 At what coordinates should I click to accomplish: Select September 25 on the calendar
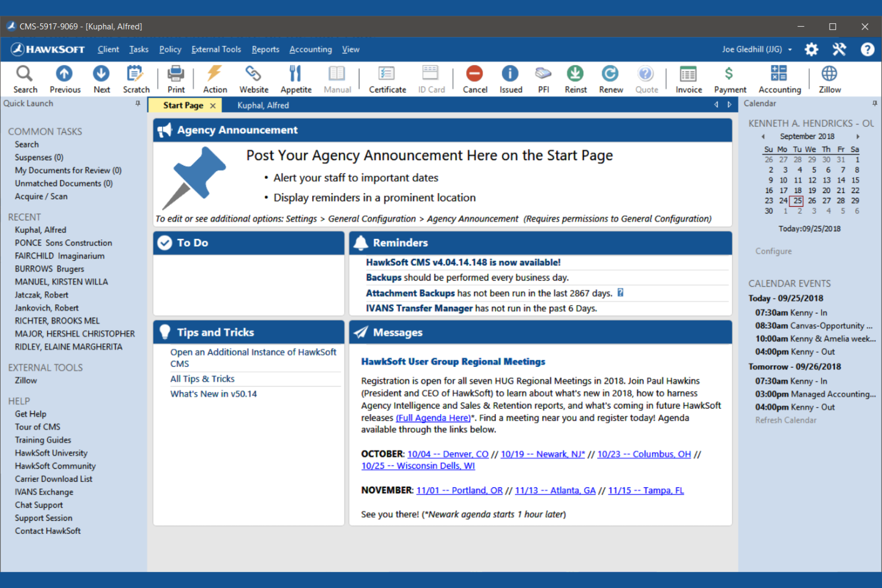(x=797, y=201)
